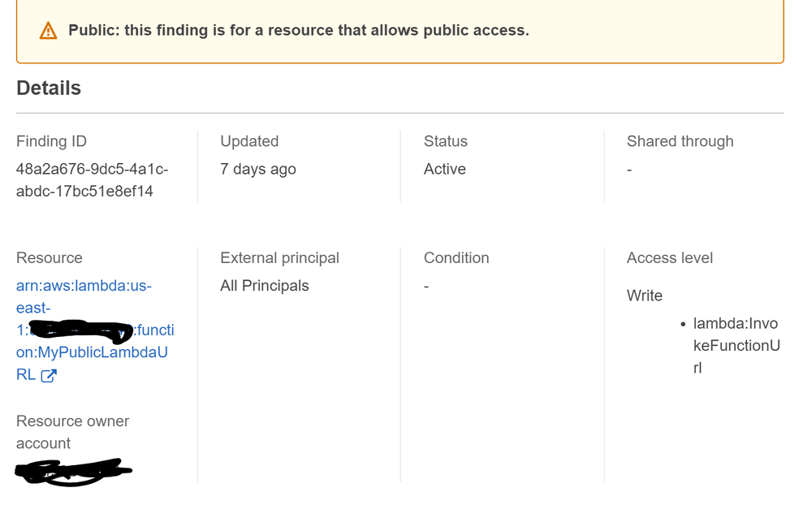Click the Condition field label
The width and height of the screenshot is (812, 505).
click(x=456, y=258)
